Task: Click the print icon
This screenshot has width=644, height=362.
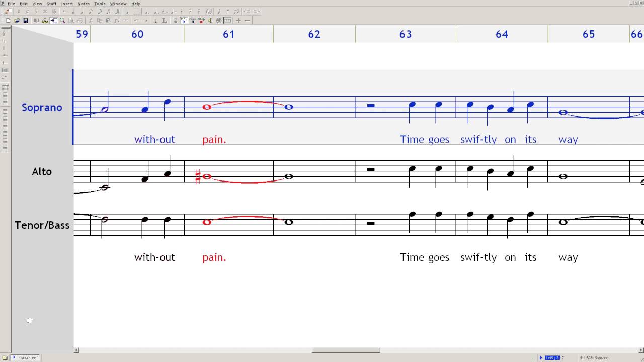Action: pyautogui.click(x=80, y=21)
